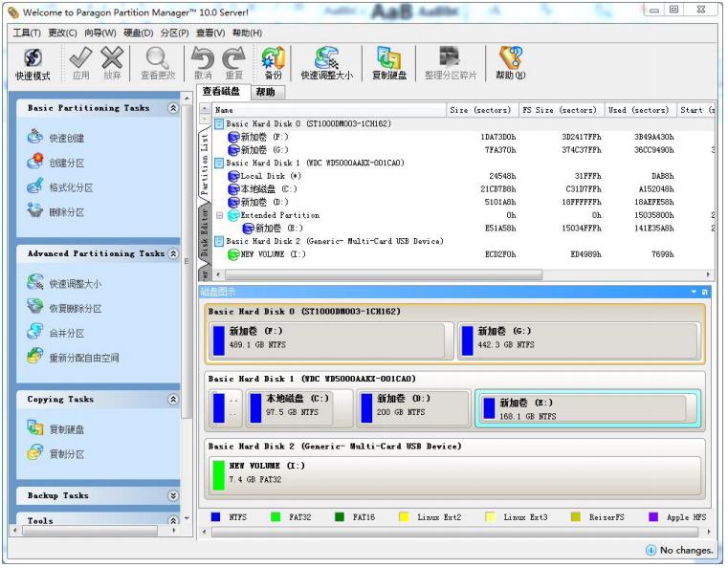Select 新加卷 (F:) 489.1 GB block
The width and height of the screenshot is (728, 568).
tap(332, 341)
